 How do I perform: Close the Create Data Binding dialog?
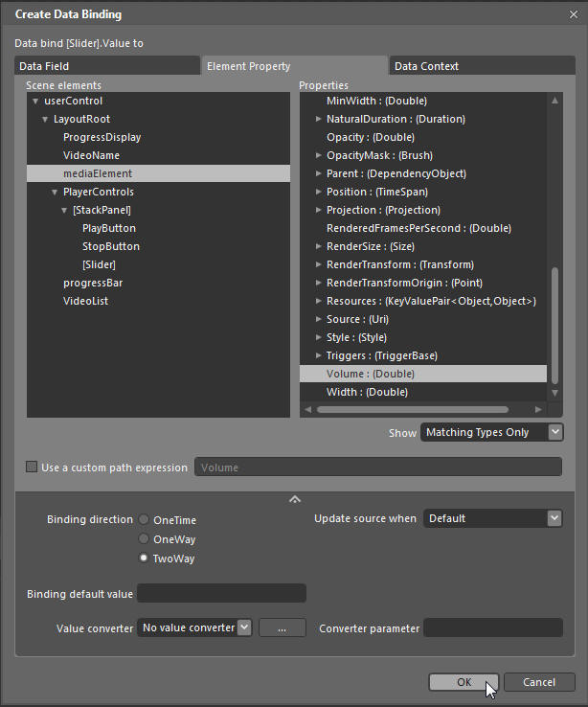point(574,14)
